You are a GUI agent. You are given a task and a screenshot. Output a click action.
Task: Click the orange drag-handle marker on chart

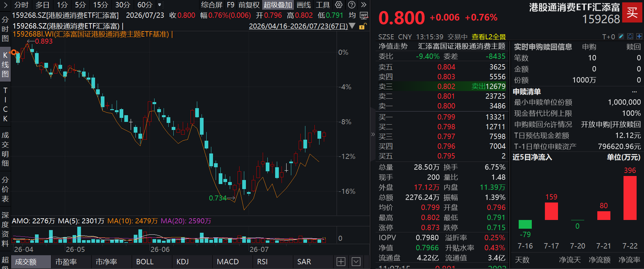(14, 52)
